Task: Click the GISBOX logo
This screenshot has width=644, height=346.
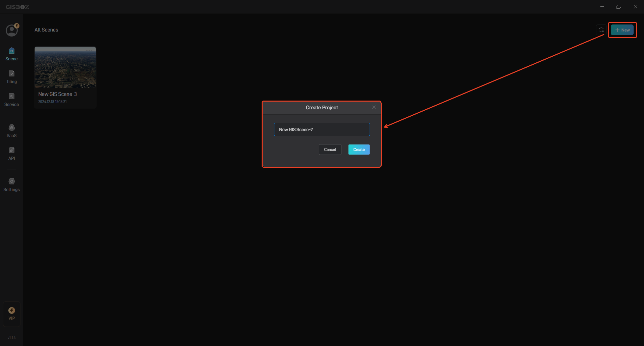Action: tap(17, 7)
